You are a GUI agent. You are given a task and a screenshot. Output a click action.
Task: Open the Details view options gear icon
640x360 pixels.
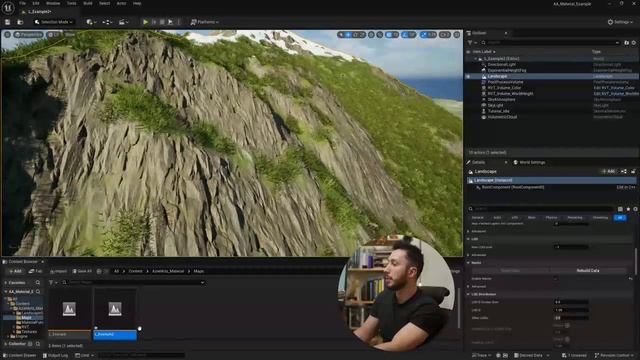point(635,209)
